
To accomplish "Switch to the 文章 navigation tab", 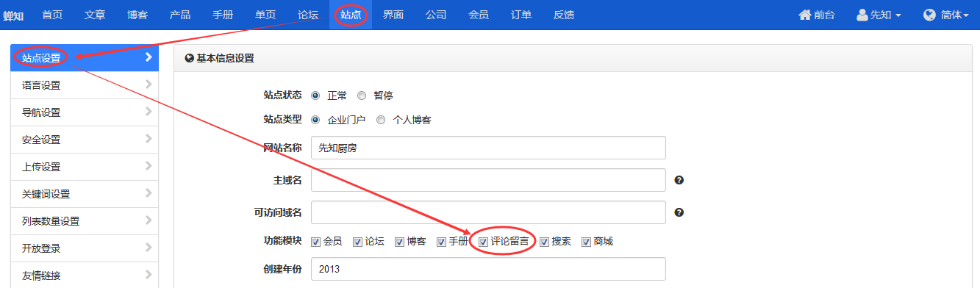I will coord(95,15).
